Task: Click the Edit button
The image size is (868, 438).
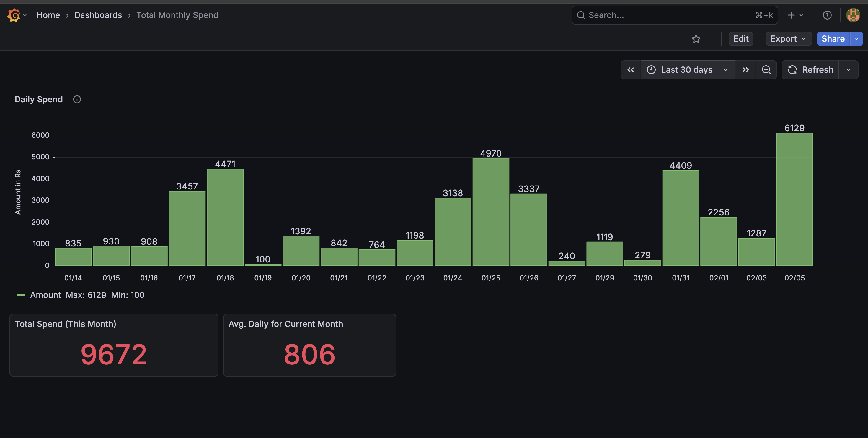Action: [741, 39]
